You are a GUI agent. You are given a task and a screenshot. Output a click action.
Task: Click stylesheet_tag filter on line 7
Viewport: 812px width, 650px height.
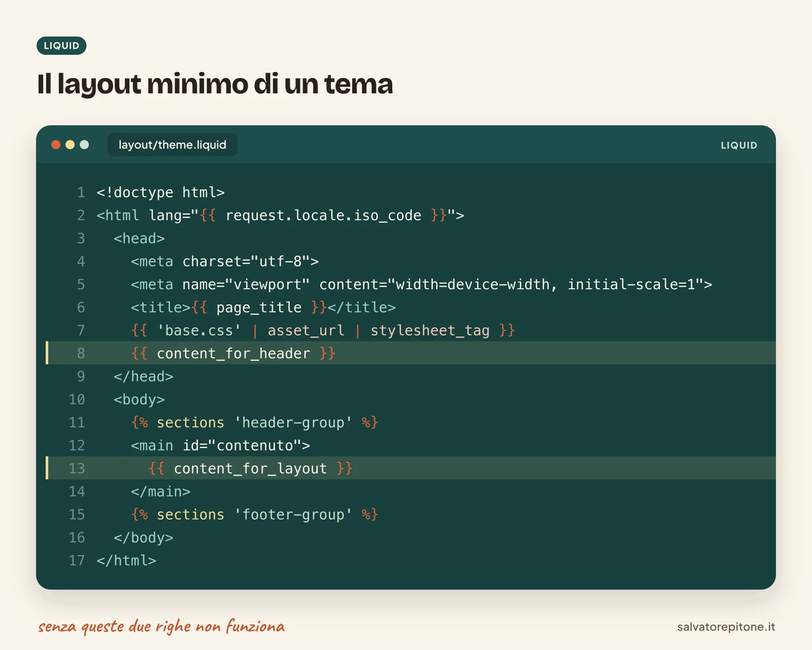tap(430, 330)
